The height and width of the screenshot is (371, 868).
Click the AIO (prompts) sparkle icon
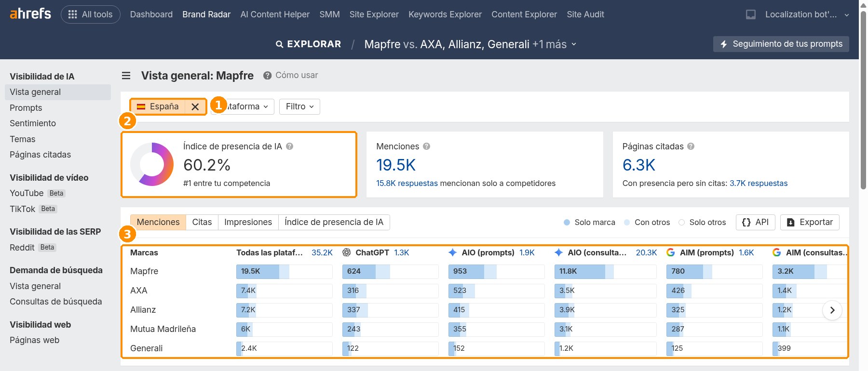pyautogui.click(x=452, y=252)
